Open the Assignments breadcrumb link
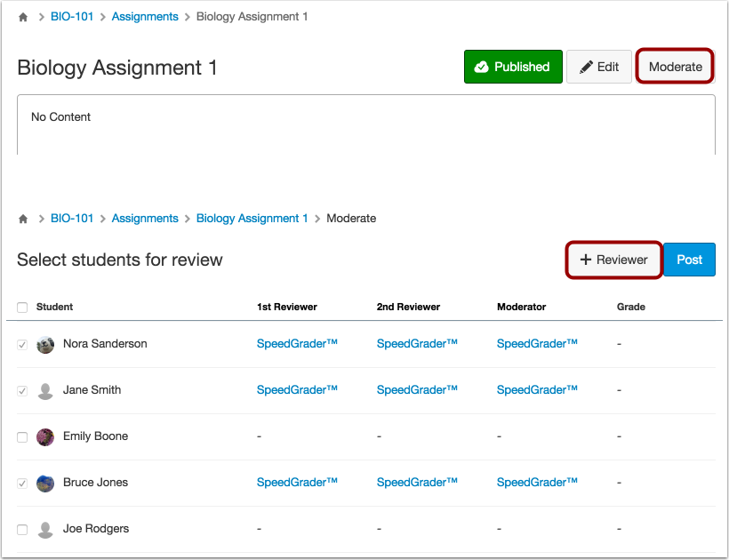729x560 pixels. point(145,16)
